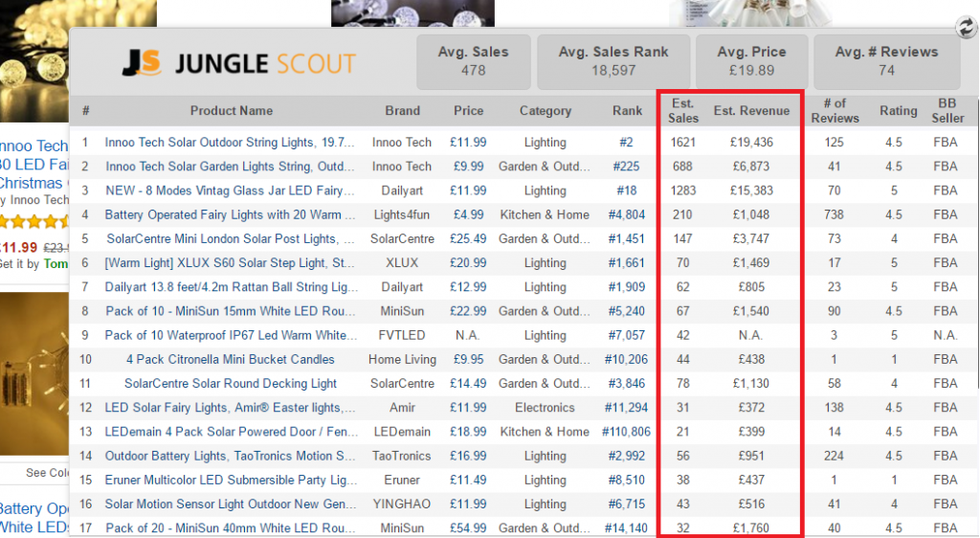Open Dailyart 13.8 feet Rattan Ball String link
The height and width of the screenshot is (538, 980).
(x=231, y=287)
